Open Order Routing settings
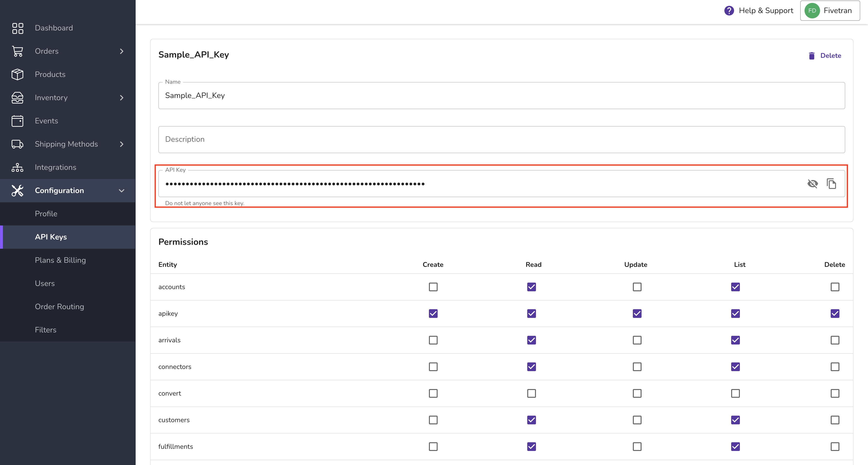The height and width of the screenshot is (465, 868). (68, 307)
